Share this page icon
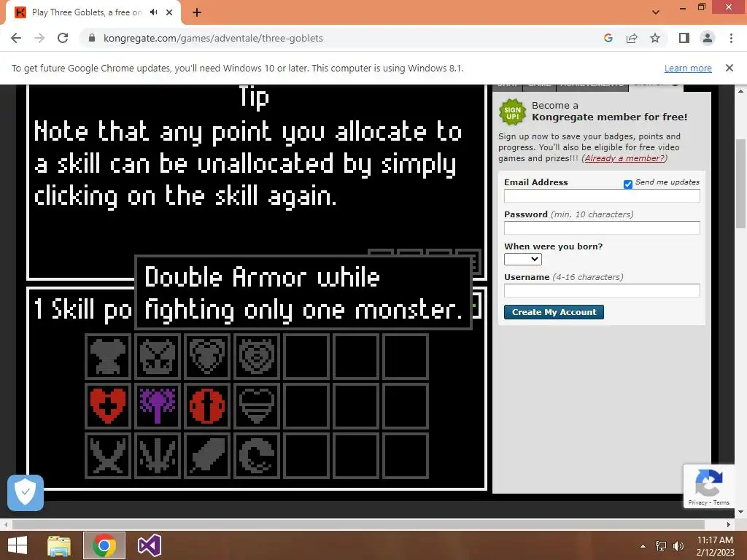 (x=632, y=38)
